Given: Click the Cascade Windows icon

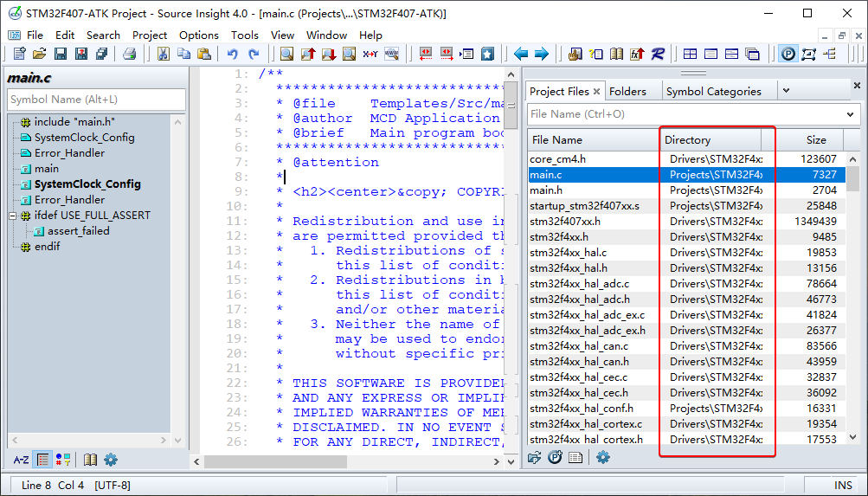Looking at the screenshot, I should 752,54.
